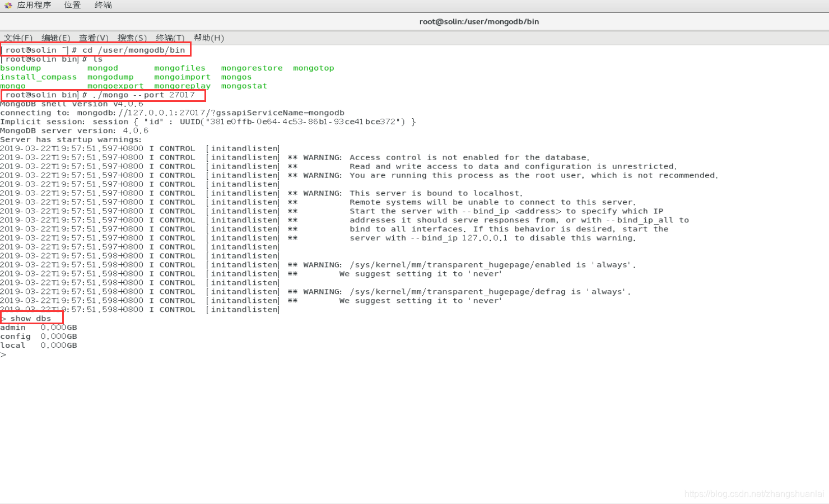Open the 帮助(H) menu
The width and height of the screenshot is (829, 504).
tap(209, 38)
